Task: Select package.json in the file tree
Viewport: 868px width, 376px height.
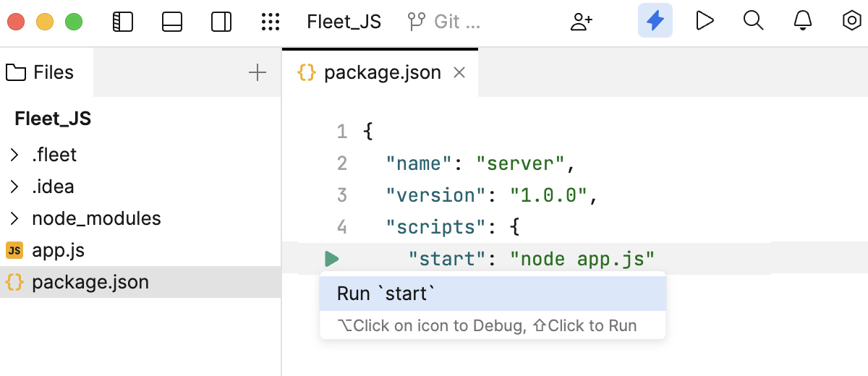Action: (90, 282)
